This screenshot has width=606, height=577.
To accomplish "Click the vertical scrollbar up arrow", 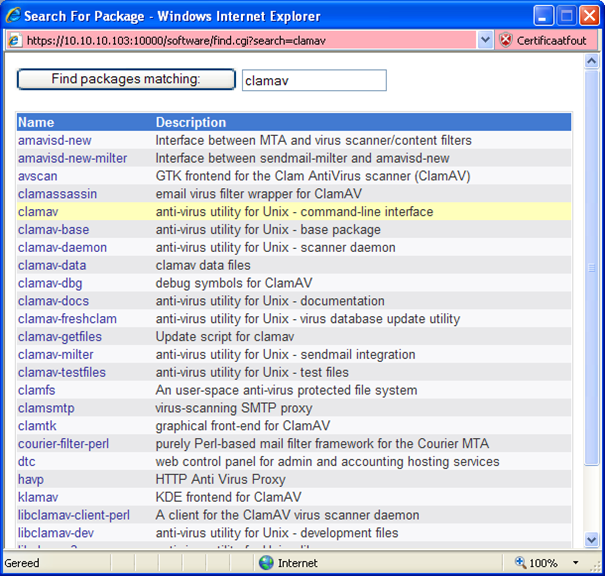I will 591,61.
